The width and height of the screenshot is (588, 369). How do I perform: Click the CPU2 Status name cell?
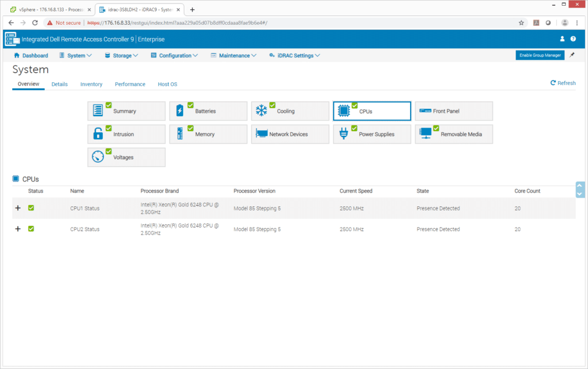click(x=85, y=229)
